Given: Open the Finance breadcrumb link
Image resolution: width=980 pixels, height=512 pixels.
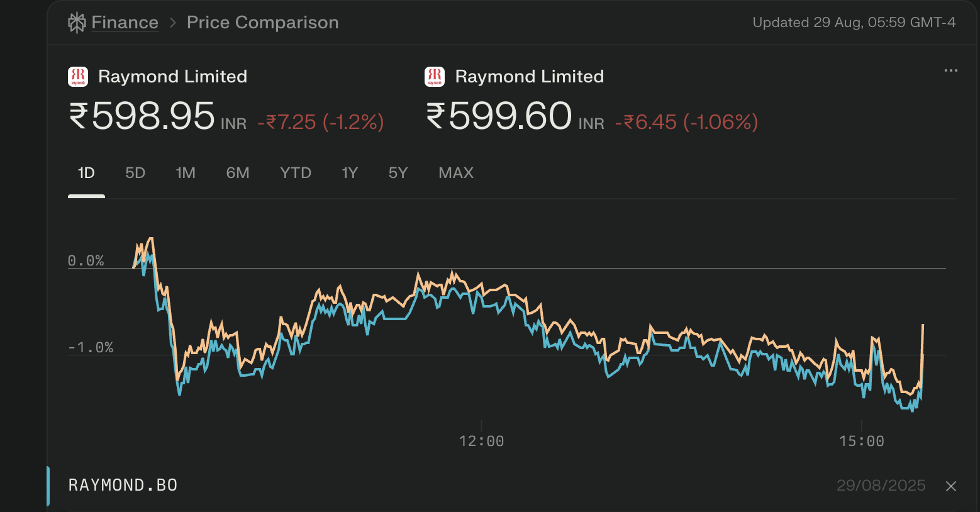Looking at the screenshot, I should click(x=125, y=23).
